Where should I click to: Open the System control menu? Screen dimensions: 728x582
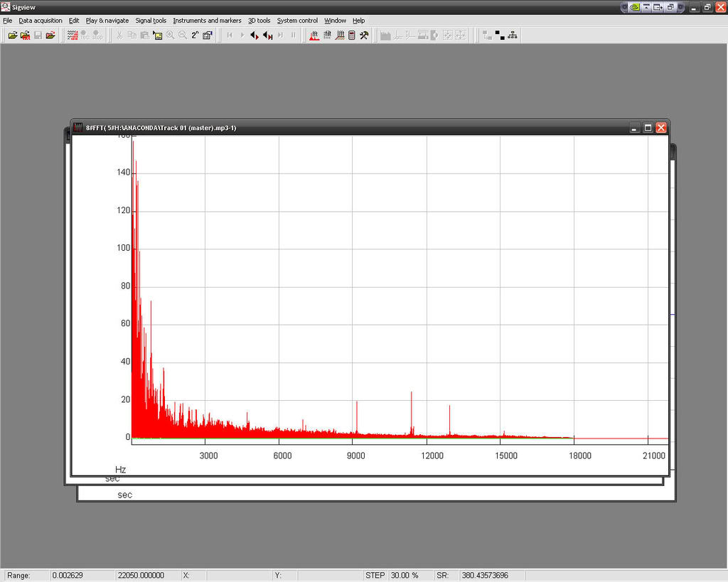(297, 21)
